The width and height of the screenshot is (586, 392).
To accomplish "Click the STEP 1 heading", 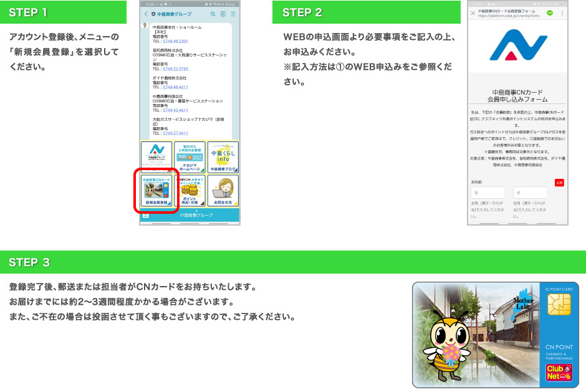I will (x=28, y=12).
